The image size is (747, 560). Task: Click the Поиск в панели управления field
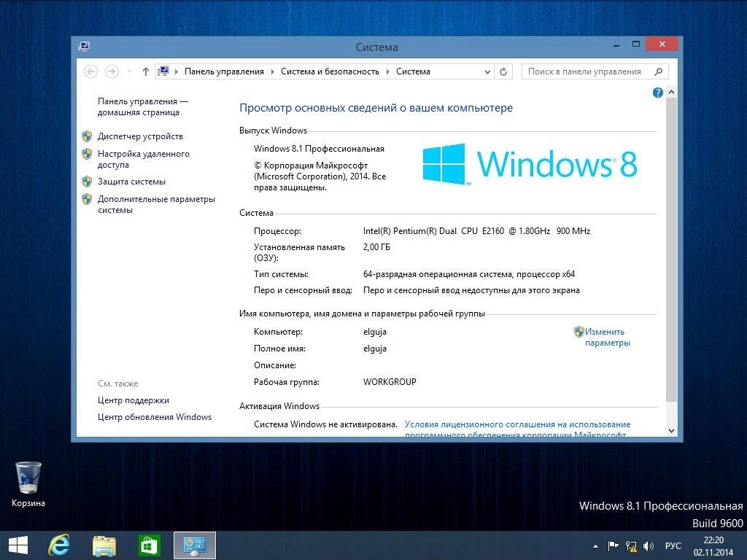595,71
